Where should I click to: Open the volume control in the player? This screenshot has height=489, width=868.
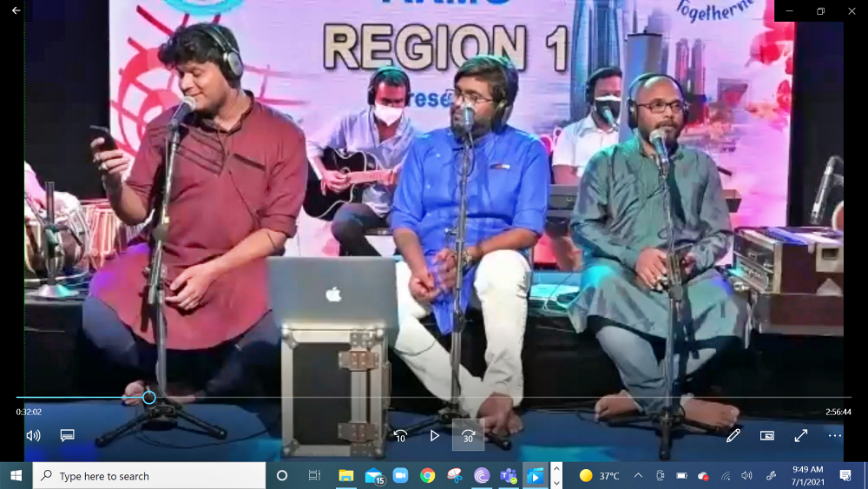coord(33,435)
